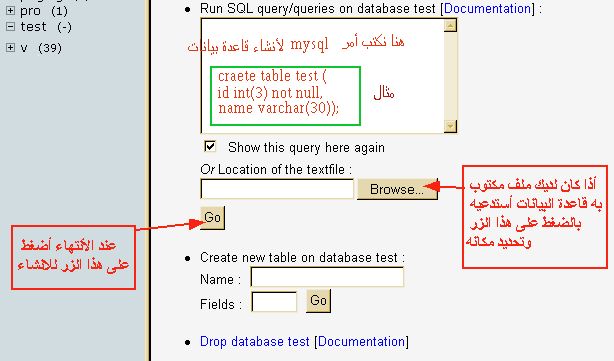Collapse the test database tree node
This screenshot has height=361, width=614.
click(x=11, y=27)
